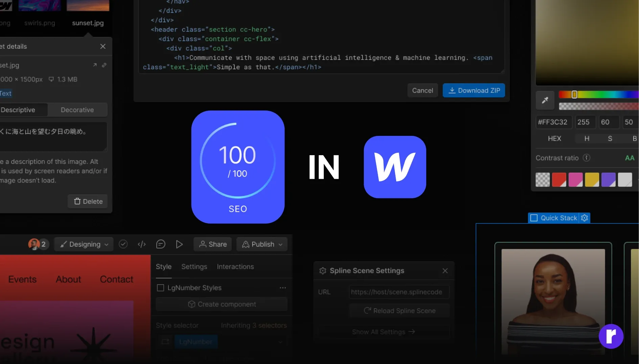Screen dimensions: 639x364
Task: Click the hue slider handle
Action: click(574, 95)
